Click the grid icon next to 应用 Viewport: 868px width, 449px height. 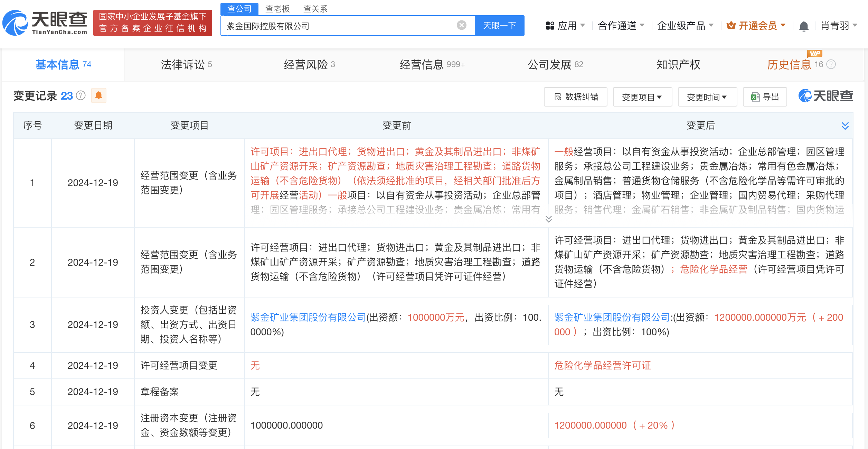pyautogui.click(x=550, y=25)
